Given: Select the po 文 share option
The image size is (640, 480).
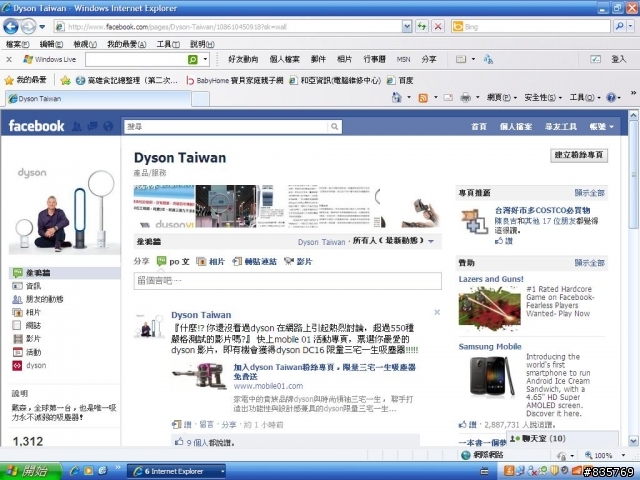Looking at the screenshot, I should (x=173, y=261).
